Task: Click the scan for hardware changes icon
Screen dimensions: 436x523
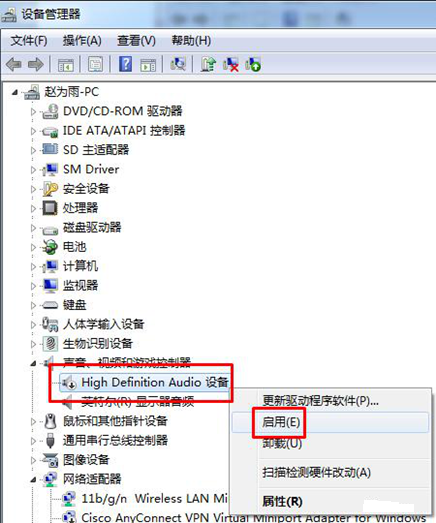Action: click(178, 64)
